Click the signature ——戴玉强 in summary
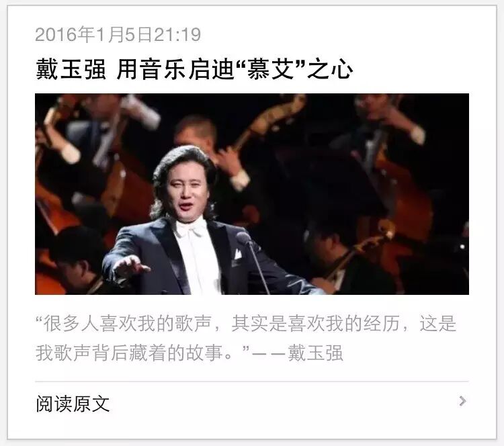 pos(297,353)
